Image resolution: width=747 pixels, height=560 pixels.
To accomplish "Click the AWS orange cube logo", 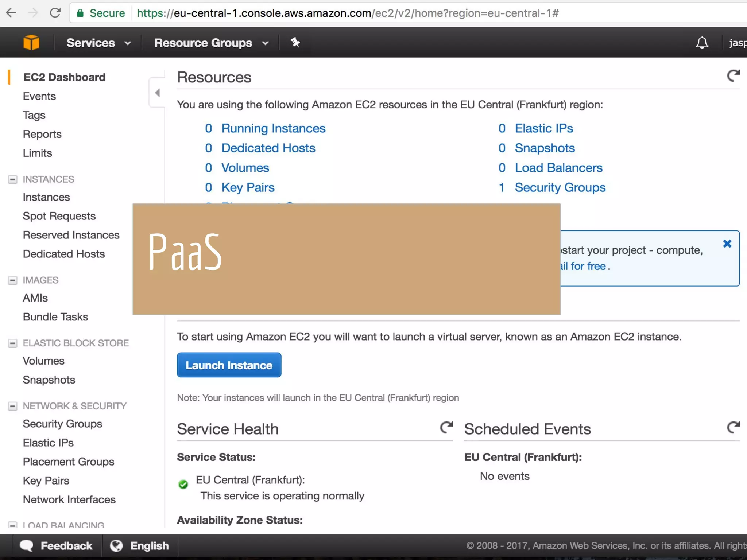I will (31, 43).
